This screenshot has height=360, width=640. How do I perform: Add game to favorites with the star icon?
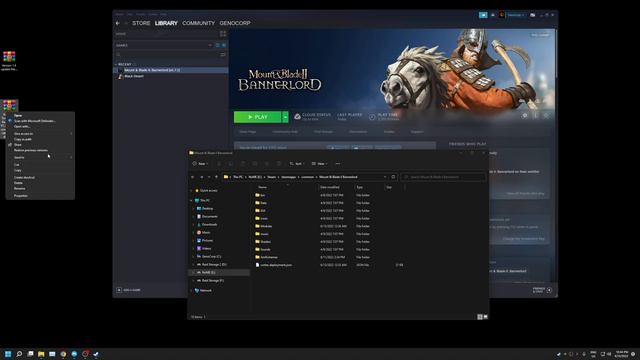coord(546,116)
